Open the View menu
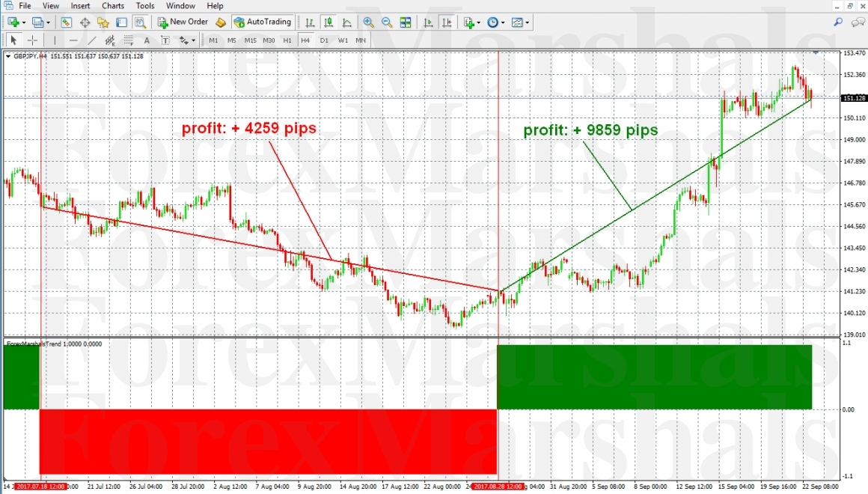The width and height of the screenshot is (868, 494). [x=50, y=5]
